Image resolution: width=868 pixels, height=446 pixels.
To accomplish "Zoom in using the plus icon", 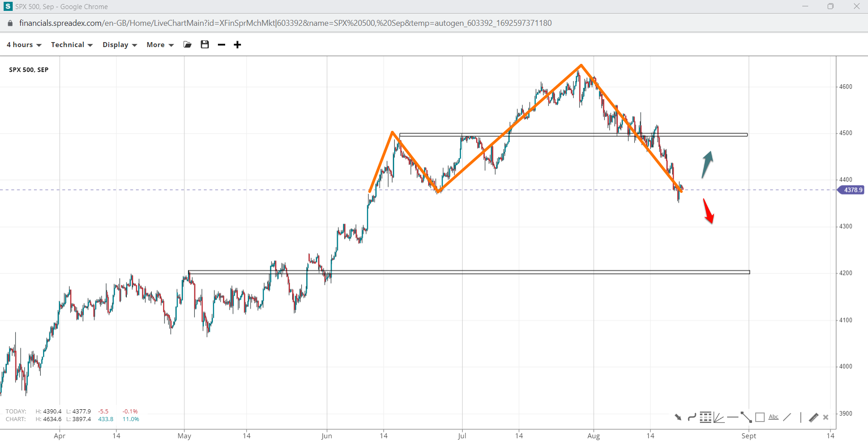I will pos(237,44).
